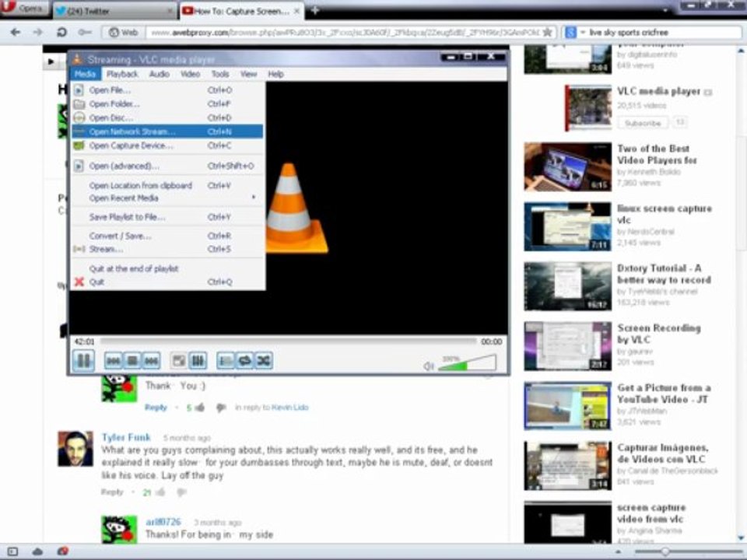Select Open Location from clipboard

(x=167, y=186)
